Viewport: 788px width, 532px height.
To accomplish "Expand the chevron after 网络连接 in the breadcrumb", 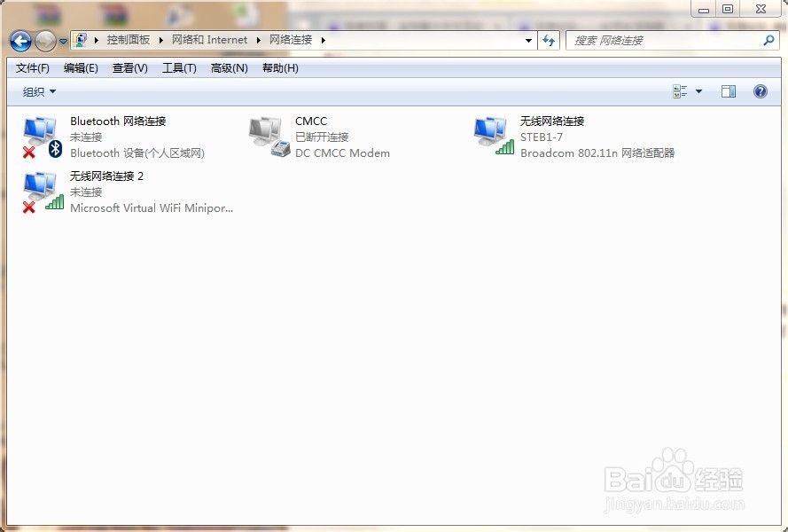I will tap(324, 40).
